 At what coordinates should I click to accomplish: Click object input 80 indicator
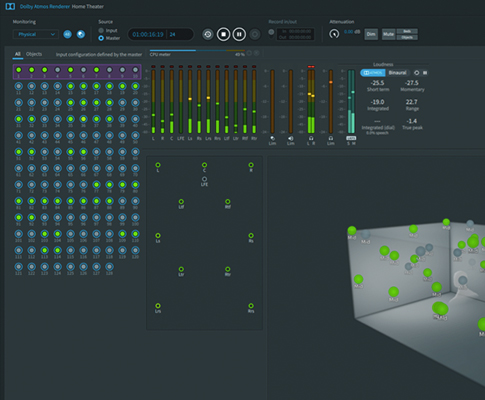135,185
